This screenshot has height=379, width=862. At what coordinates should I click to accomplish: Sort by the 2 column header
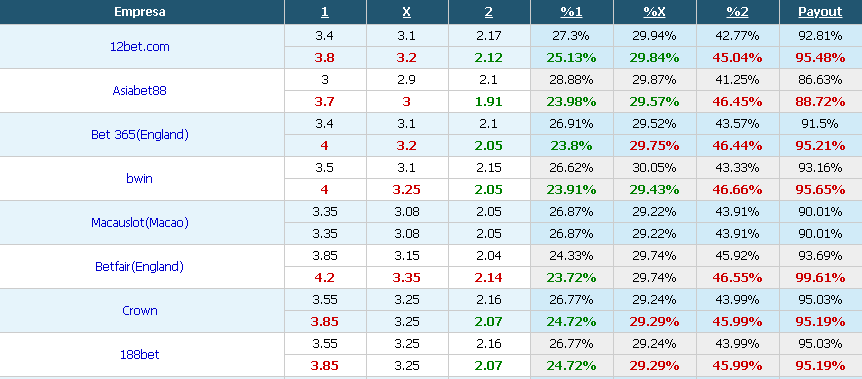click(x=489, y=12)
